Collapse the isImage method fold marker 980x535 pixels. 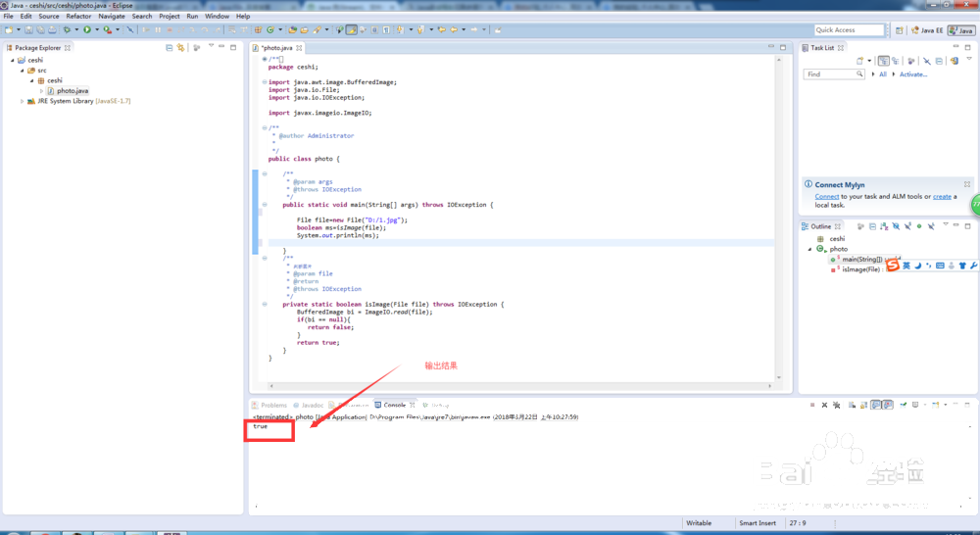[x=265, y=304]
